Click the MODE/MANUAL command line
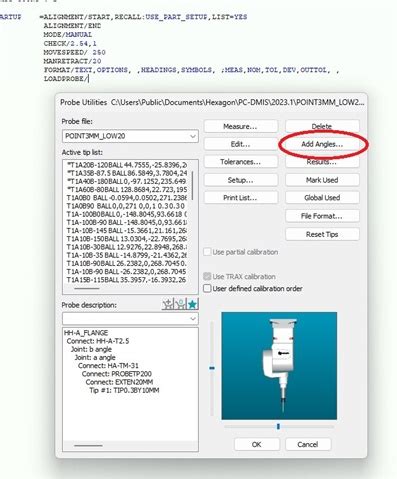This screenshot has height=479, width=397. 68,35
